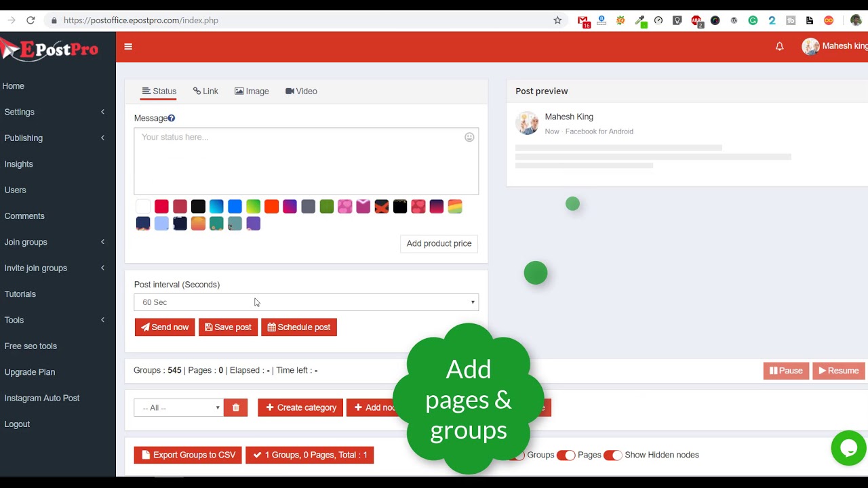Click the Send now button

165,327
